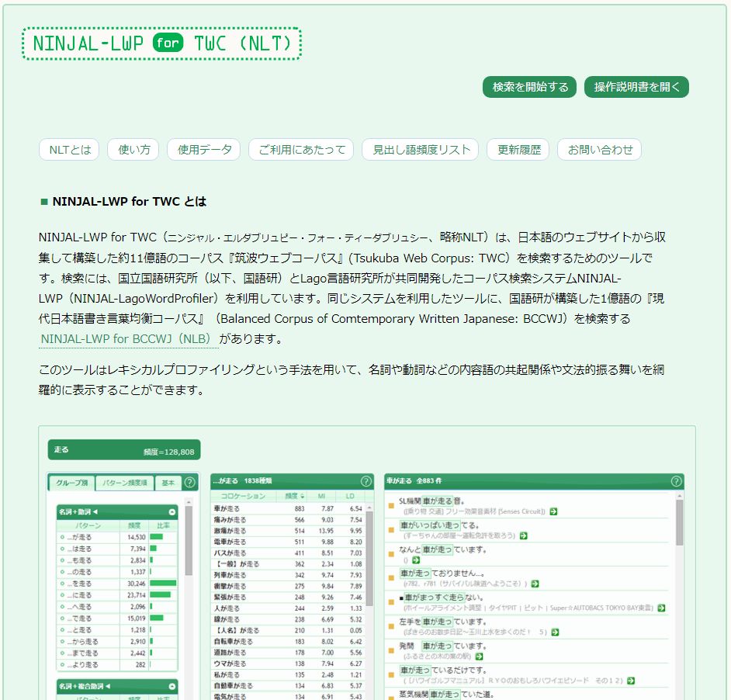Select the radio circle beside ...に走る pattern
731x700 pixels.
point(61,595)
